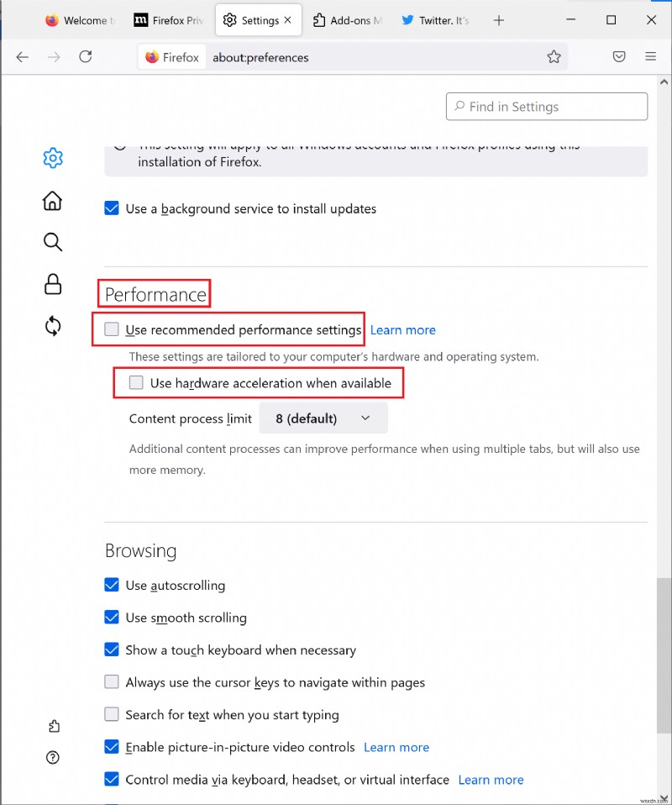
Task: Open Sync settings icon in sidebar
Action: [x=53, y=326]
